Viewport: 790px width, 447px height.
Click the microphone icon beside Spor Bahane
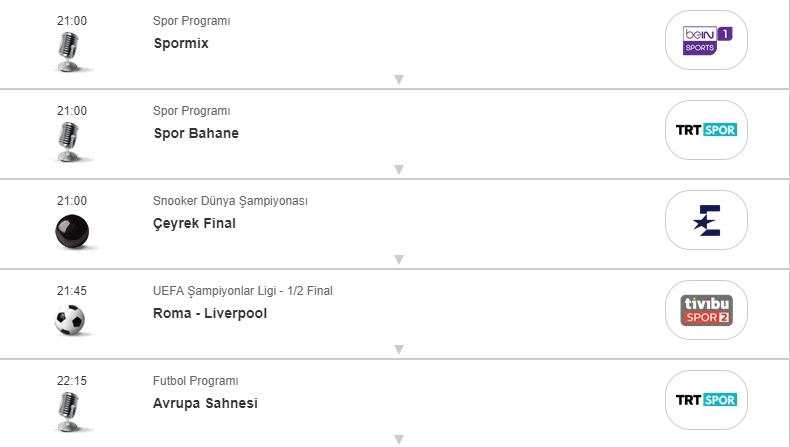click(x=70, y=141)
